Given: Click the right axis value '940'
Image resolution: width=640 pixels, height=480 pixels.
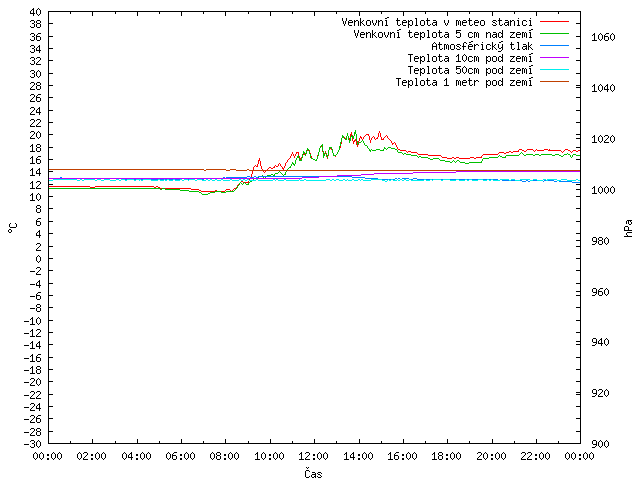Looking at the screenshot, I should (x=600, y=342).
